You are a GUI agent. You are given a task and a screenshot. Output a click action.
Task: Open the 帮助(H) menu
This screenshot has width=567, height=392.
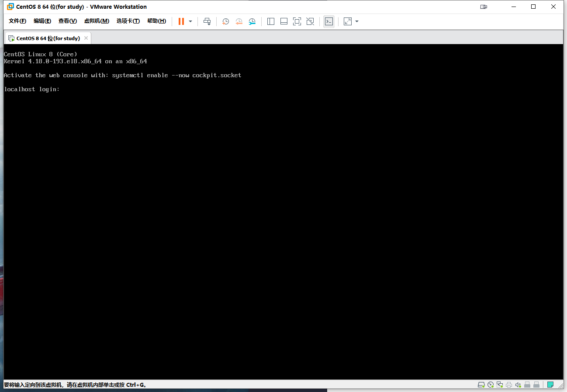[156, 21]
